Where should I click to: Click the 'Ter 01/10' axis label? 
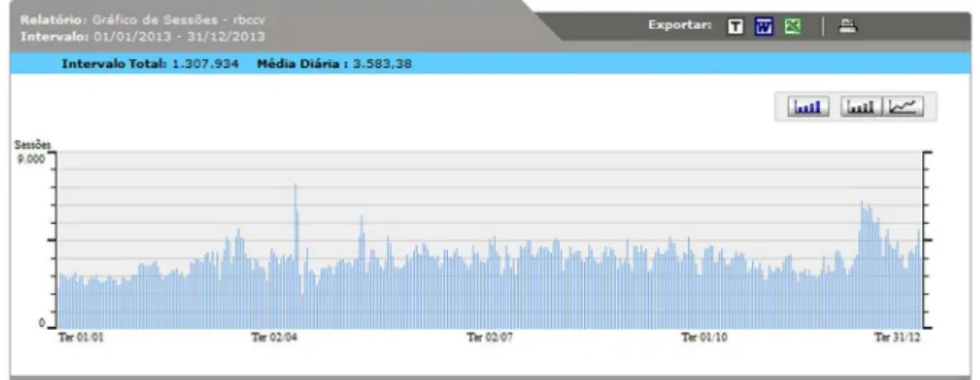pos(705,338)
